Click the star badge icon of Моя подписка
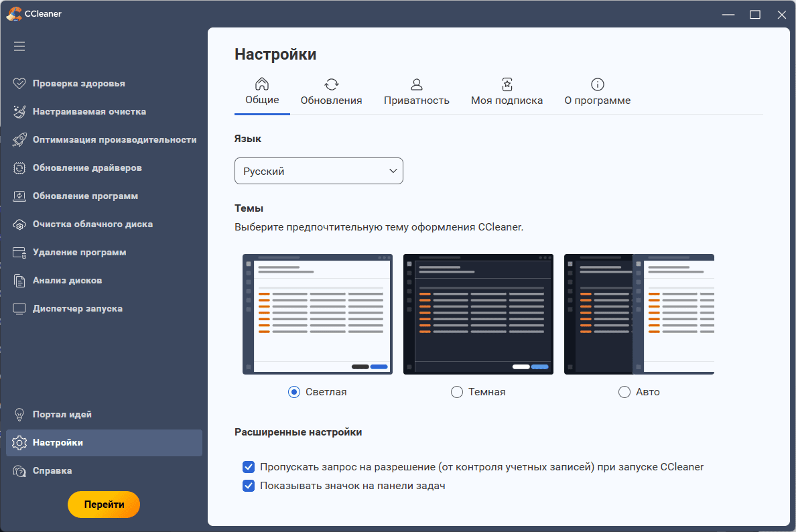Viewport: 796px width, 532px height. [507, 84]
